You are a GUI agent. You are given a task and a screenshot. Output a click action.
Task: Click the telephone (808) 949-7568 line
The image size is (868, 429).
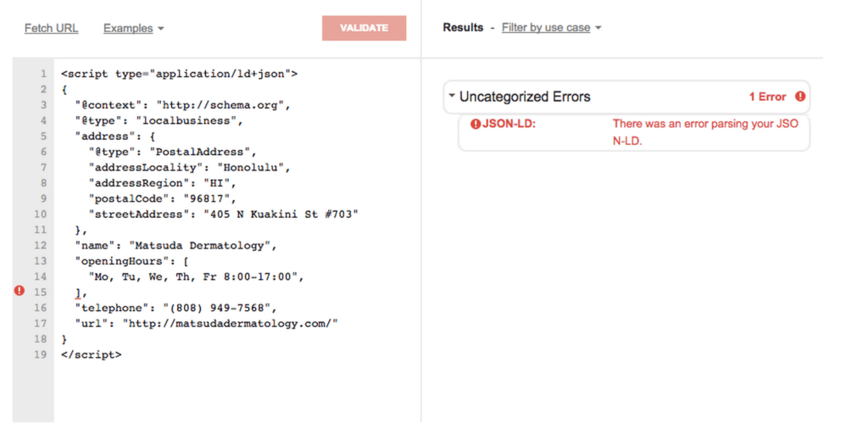coord(176,307)
